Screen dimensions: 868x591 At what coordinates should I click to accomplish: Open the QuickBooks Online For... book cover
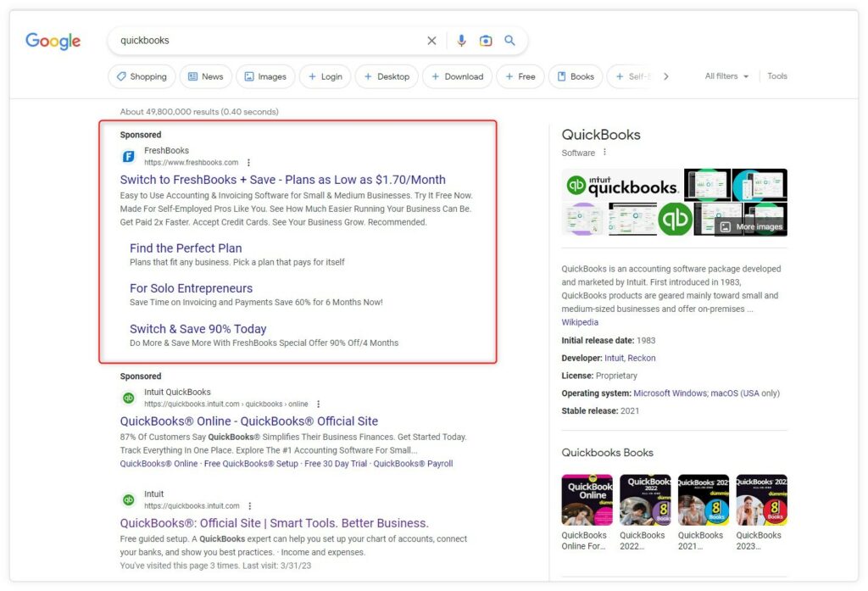587,499
